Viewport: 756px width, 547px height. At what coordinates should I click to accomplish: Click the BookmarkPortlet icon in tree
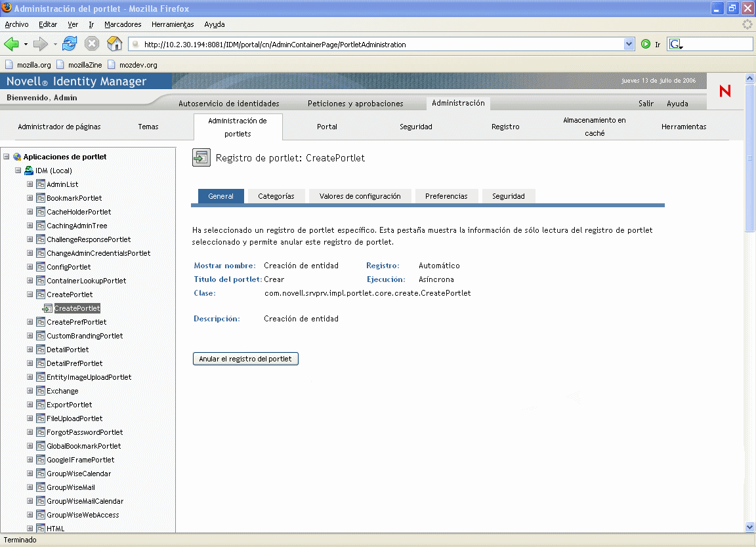(x=41, y=198)
